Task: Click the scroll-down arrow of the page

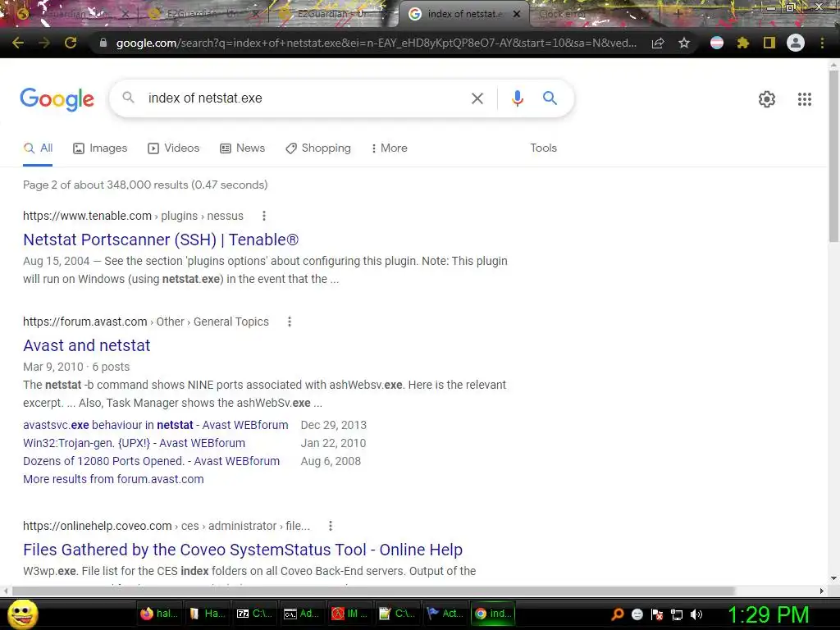Action: click(x=833, y=578)
